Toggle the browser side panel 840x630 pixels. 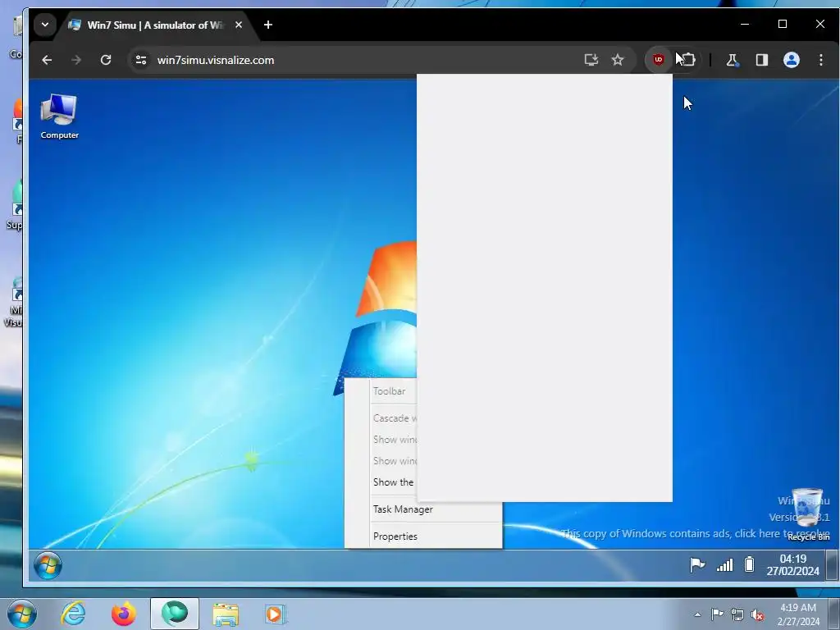point(762,60)
